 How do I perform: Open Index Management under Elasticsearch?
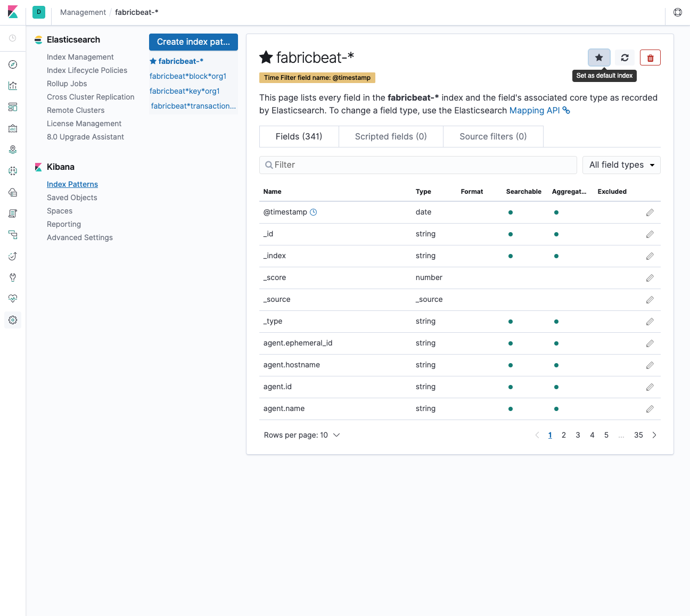tap(80, 57)
